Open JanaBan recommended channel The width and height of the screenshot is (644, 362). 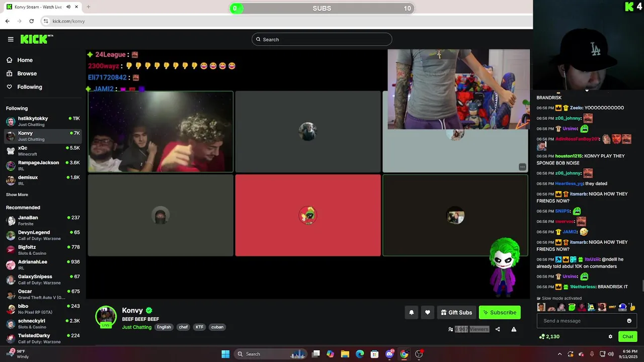coord(43,220)
